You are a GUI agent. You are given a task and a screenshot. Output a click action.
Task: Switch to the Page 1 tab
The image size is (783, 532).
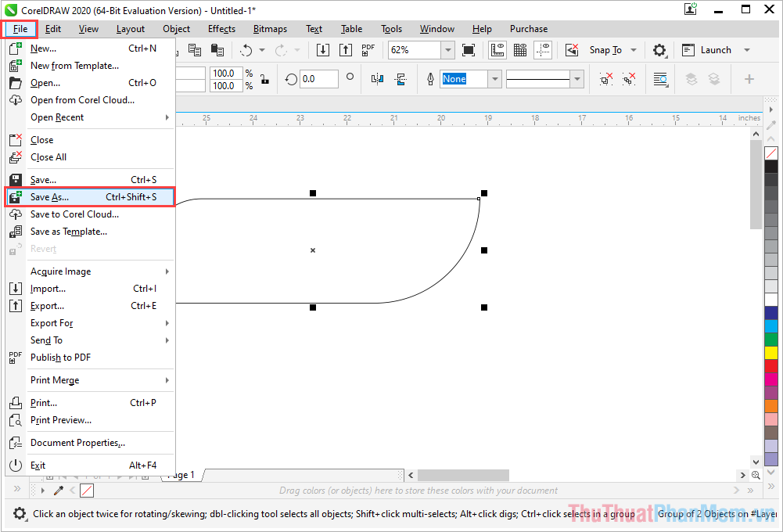tap(181, 475)
